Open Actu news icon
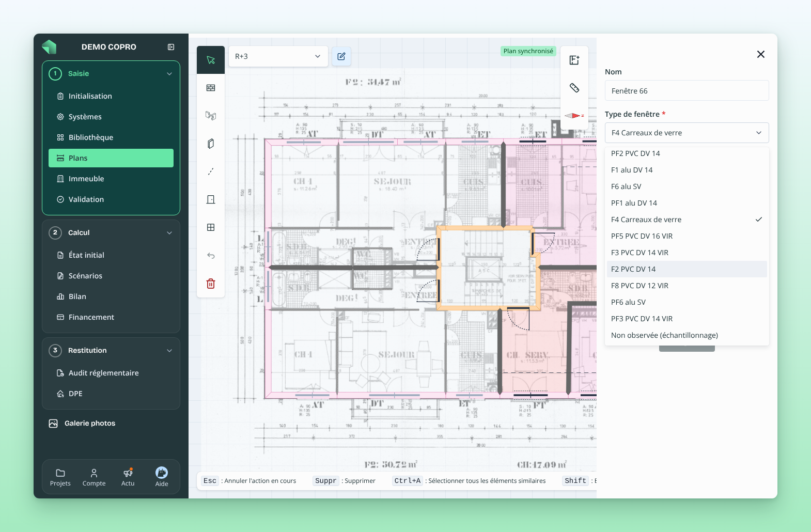811x532 pixels. (x=128, y=477)
